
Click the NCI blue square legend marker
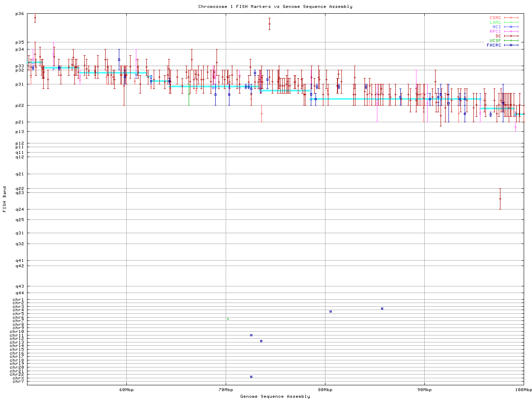coord(511,27)
